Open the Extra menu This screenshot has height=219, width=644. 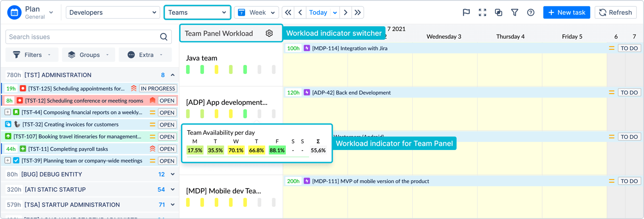pyautogui.click(x=145, y=55)
